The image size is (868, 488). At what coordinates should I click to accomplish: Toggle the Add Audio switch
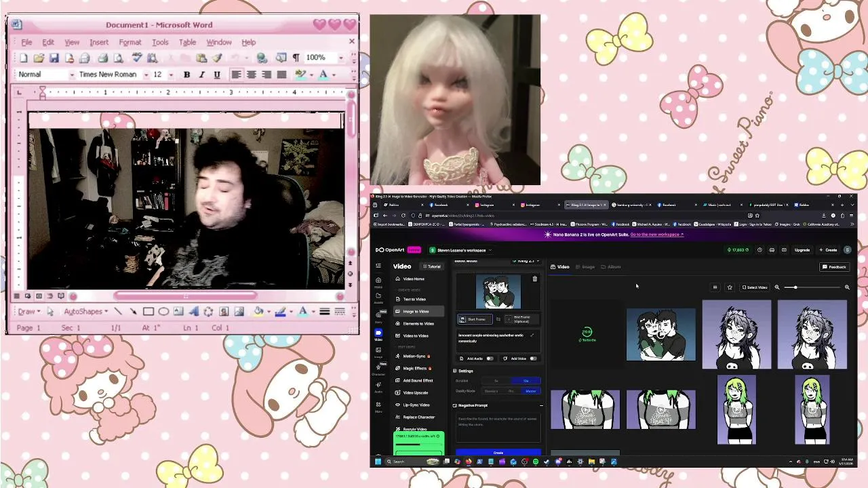[x=490, y=359]
